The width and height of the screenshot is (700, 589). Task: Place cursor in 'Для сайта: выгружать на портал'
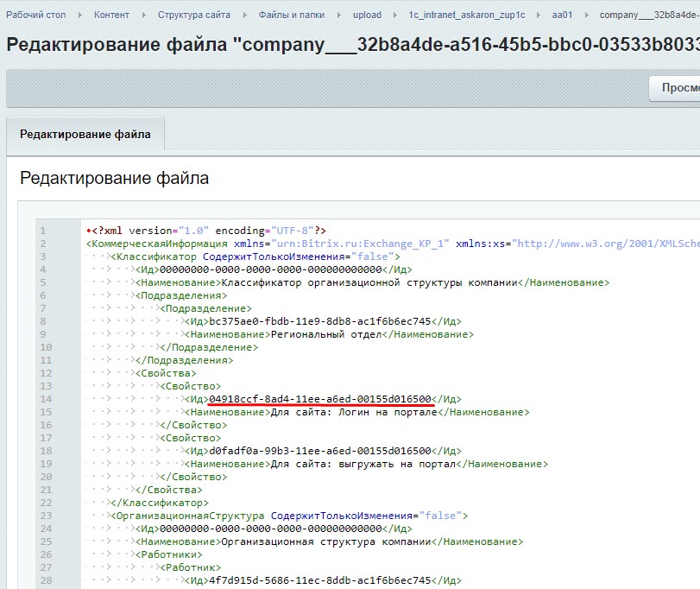tap(363, 464)
